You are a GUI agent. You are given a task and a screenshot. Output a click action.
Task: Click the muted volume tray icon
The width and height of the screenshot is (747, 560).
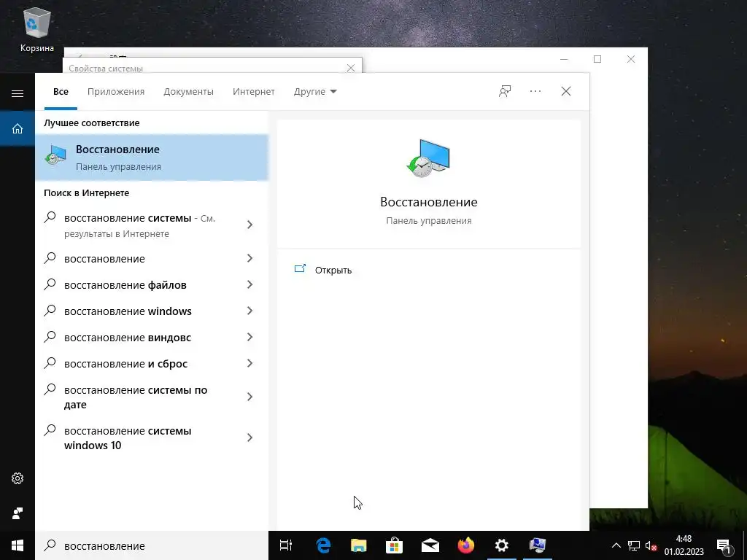[x=650, y=545]
